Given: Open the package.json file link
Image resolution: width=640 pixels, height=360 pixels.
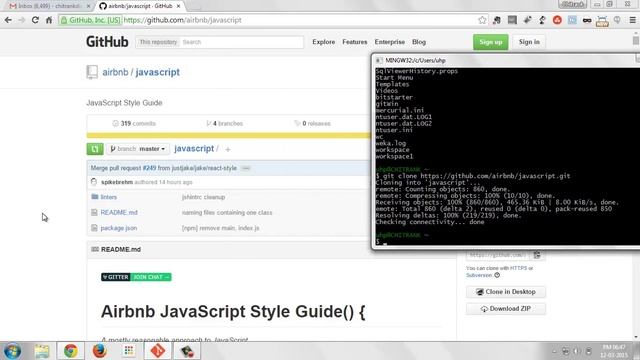Looking at the screenshot, I should click(118, 228).
